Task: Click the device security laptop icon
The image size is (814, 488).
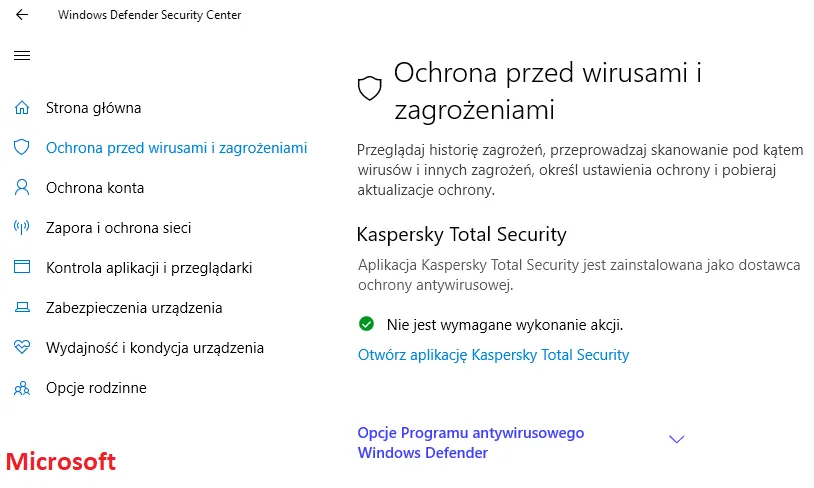Action: pos(22,308)
